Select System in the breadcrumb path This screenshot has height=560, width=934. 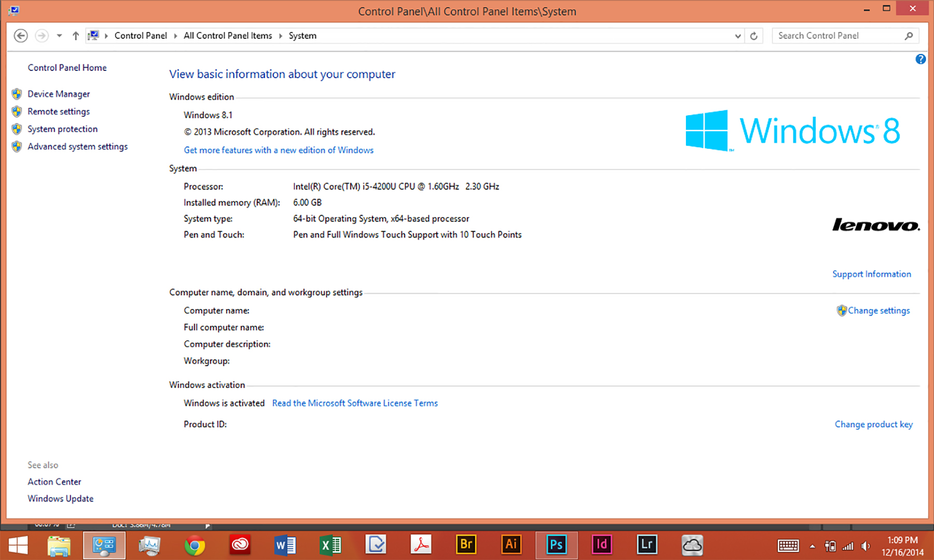click(303, 36)
